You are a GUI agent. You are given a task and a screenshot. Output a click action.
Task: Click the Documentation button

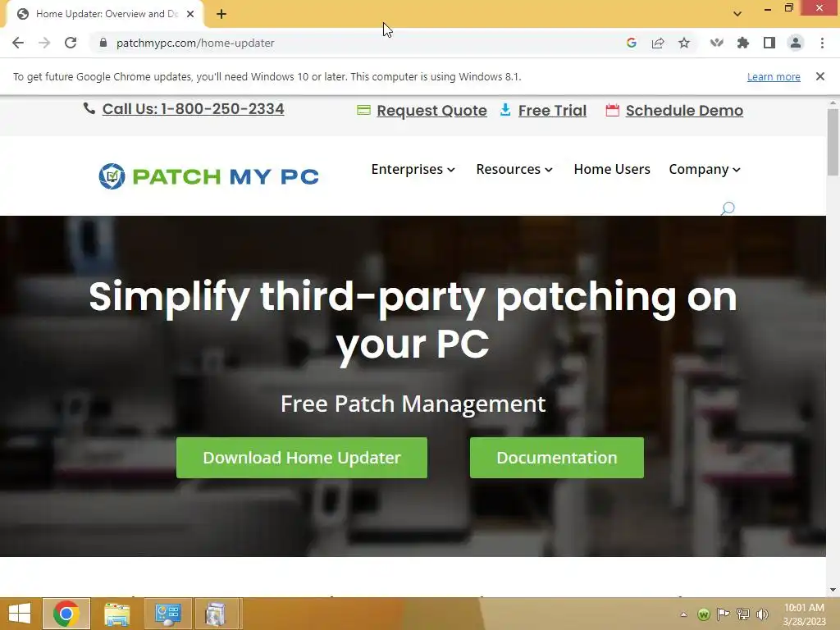[x=557, y=458]
